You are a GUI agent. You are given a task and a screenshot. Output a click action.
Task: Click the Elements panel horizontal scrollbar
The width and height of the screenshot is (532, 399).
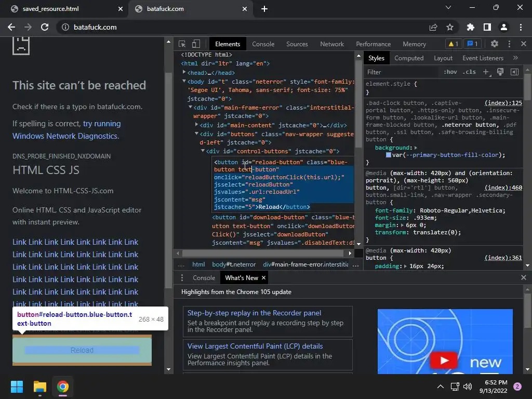click(x=263, y=253)
